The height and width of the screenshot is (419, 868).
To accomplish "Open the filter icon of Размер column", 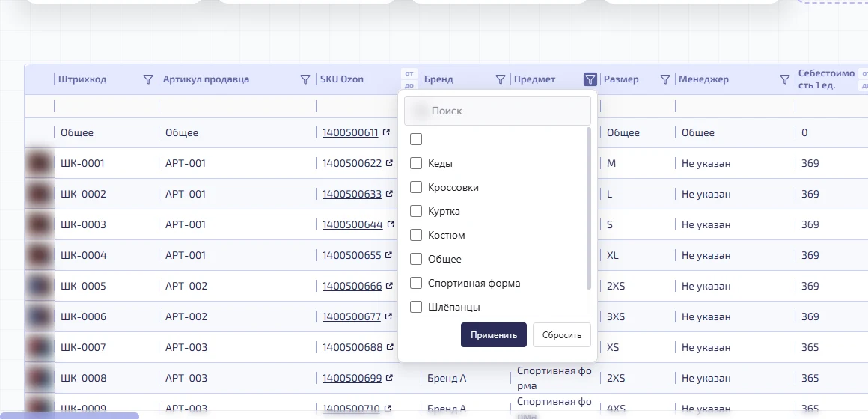I will (665, 80).
